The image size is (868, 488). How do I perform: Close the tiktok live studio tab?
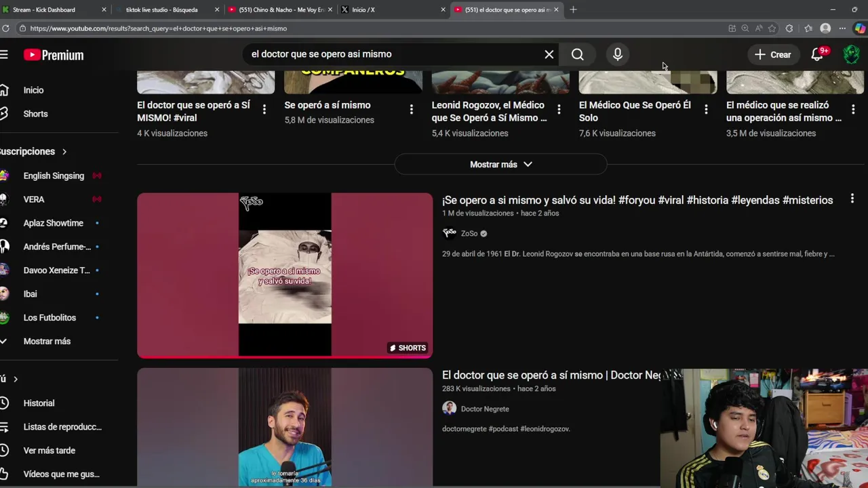(217, 9)
